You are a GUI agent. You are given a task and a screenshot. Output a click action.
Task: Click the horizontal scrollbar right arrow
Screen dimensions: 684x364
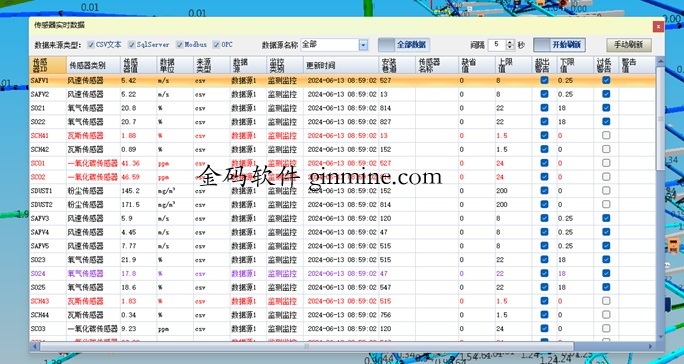coord(650,346)
